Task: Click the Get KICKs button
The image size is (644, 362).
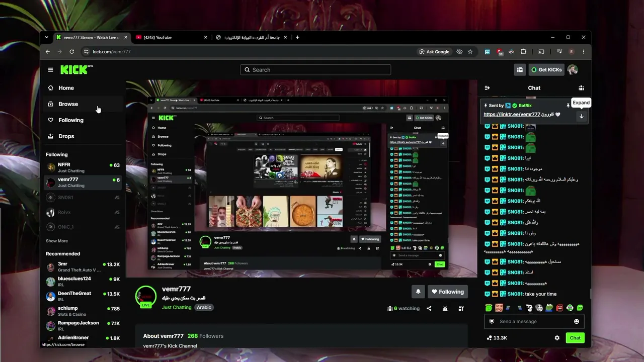Action: 546,70
